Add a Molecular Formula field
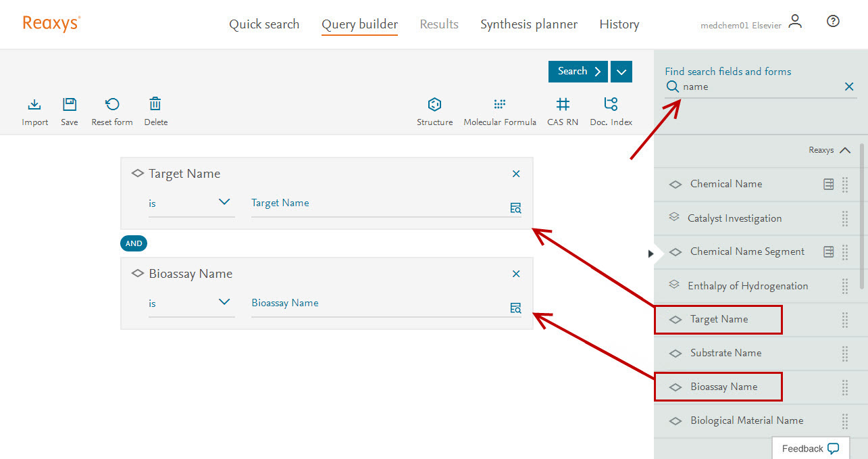This screenshot has width=868, height=459. 499,105
